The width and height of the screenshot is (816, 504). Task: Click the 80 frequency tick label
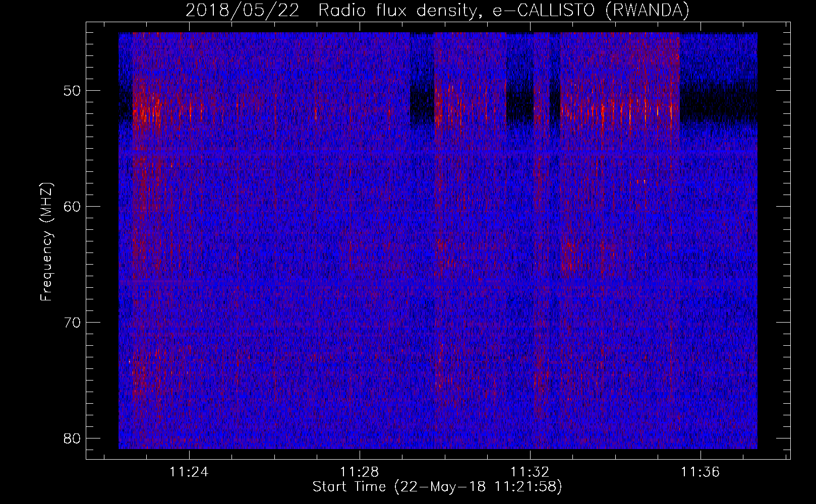(x=72, y=438)
